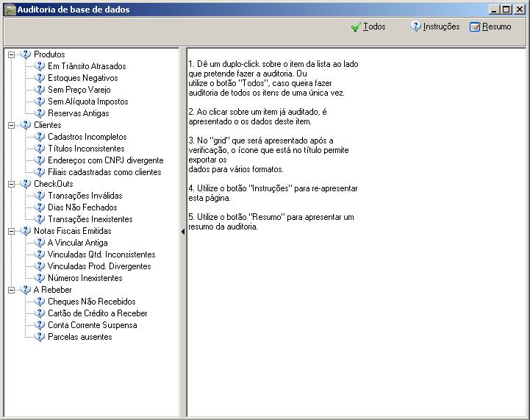Image resolution: width=530 pixels, height=420 pixels.
Task: Click the icon beside Reservas Antigas
Action: tap(39, 113)
